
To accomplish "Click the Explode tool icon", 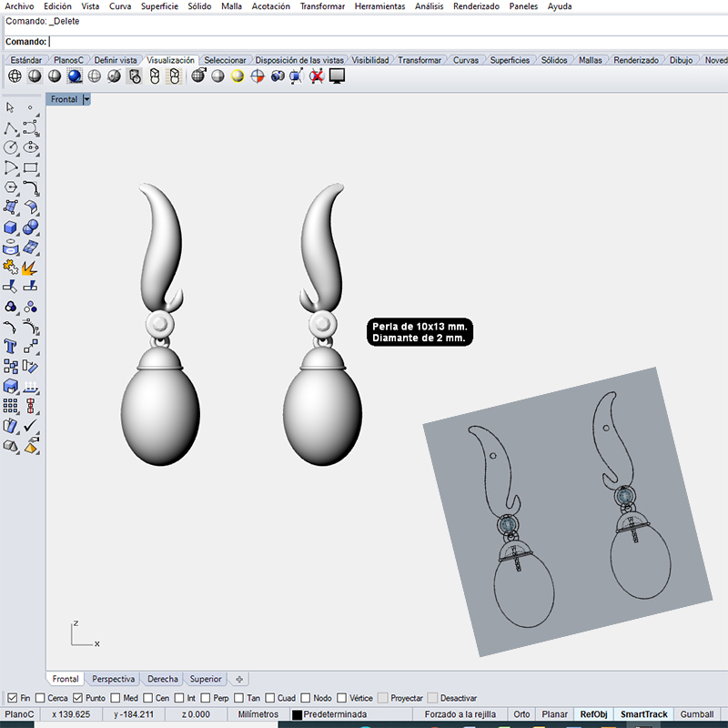I will click(x=31, y=268).
